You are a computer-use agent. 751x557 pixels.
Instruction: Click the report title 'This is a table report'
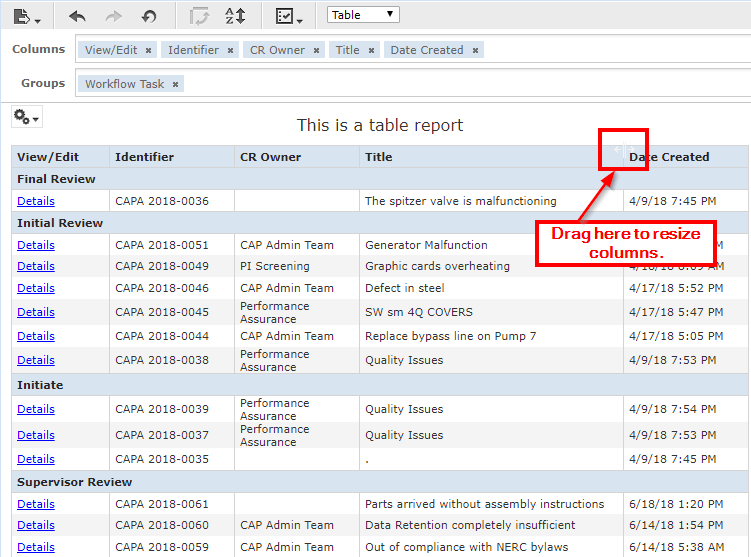pos(380,125)
